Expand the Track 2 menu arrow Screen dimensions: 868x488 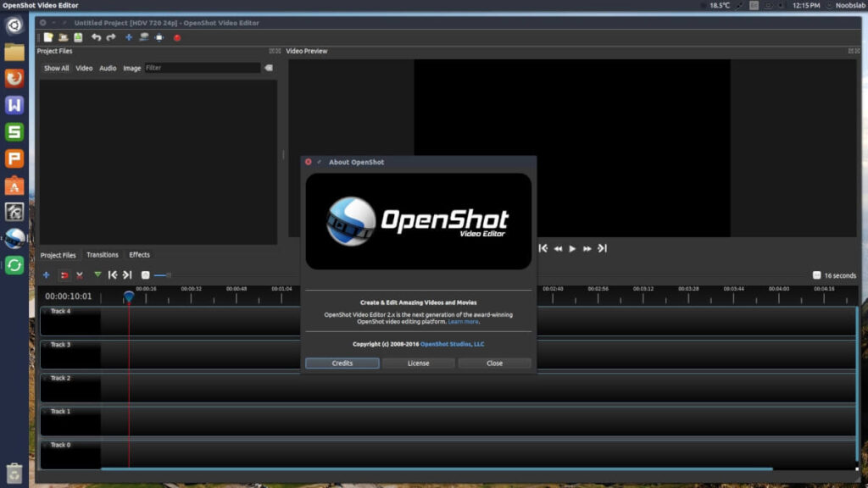click(x=45, y=378)
